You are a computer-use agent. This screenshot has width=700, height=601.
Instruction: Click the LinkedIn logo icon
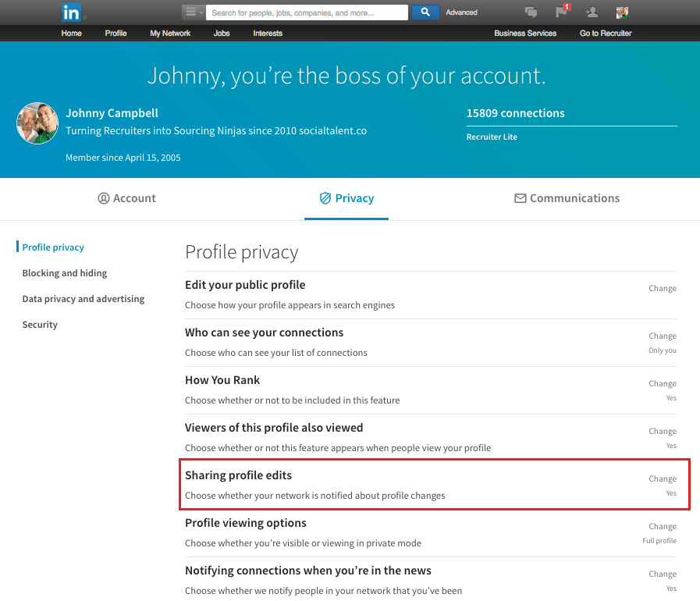72,12
